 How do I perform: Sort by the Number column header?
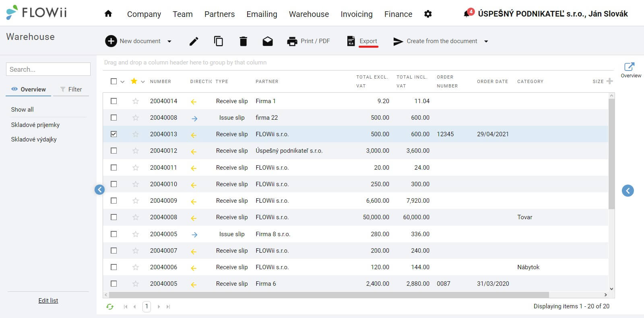click(161, 81)
